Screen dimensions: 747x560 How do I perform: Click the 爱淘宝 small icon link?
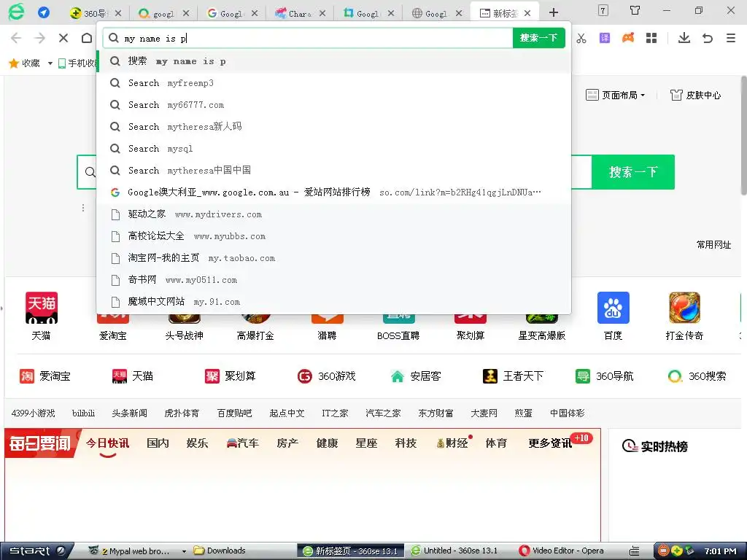[x=44, y=376]
